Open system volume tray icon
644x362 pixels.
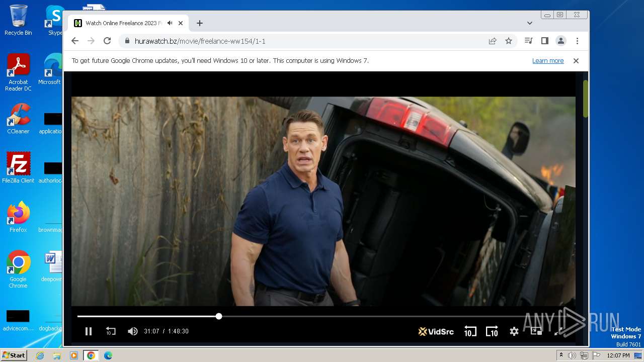(572, 355)
